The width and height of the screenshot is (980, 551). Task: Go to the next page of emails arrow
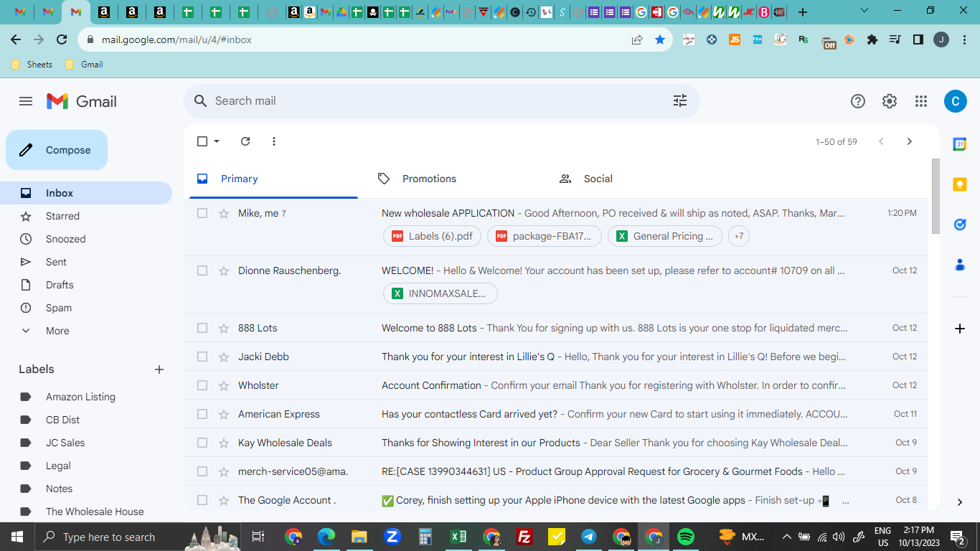click(910, 141)
